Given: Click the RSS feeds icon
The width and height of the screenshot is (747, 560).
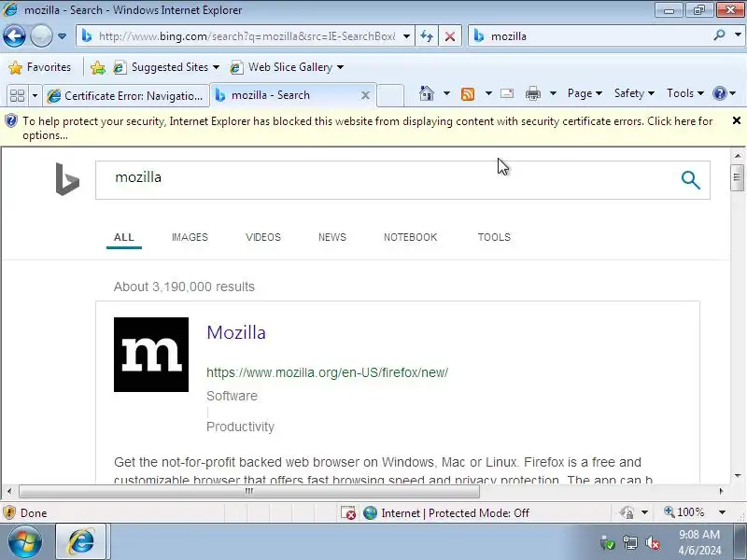Looking at the screenshot, I should tap(468, 94).
